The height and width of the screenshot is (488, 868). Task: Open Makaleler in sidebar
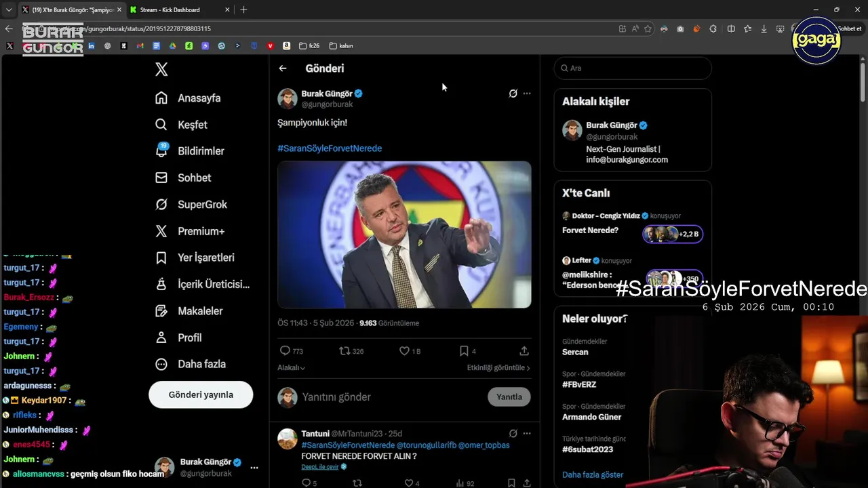[x=189, y=310]
